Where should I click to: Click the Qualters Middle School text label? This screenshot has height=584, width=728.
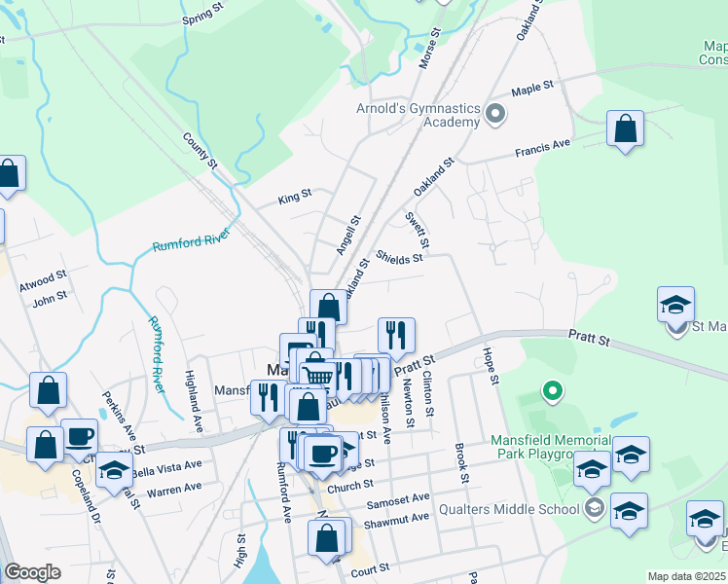[x=519, y=507]
